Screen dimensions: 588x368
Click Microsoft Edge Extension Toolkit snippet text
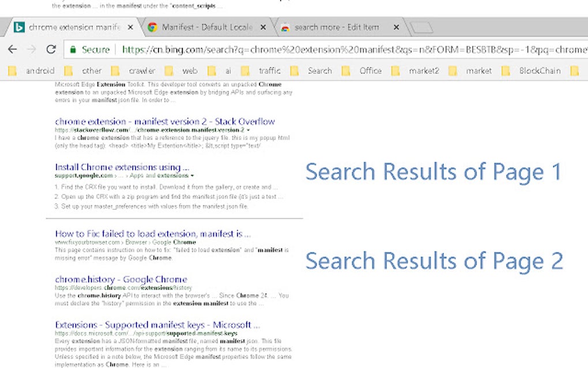point(174,92)
